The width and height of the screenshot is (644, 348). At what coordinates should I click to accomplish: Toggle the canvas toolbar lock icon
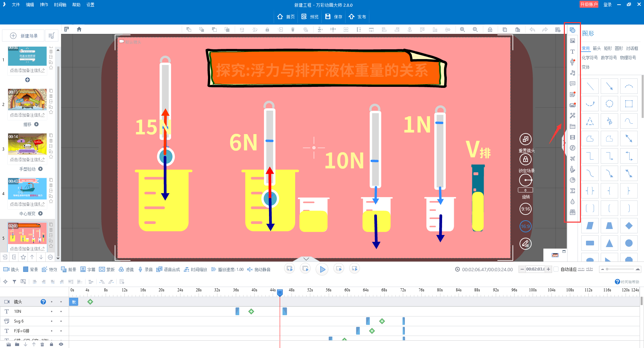point(490,30)
